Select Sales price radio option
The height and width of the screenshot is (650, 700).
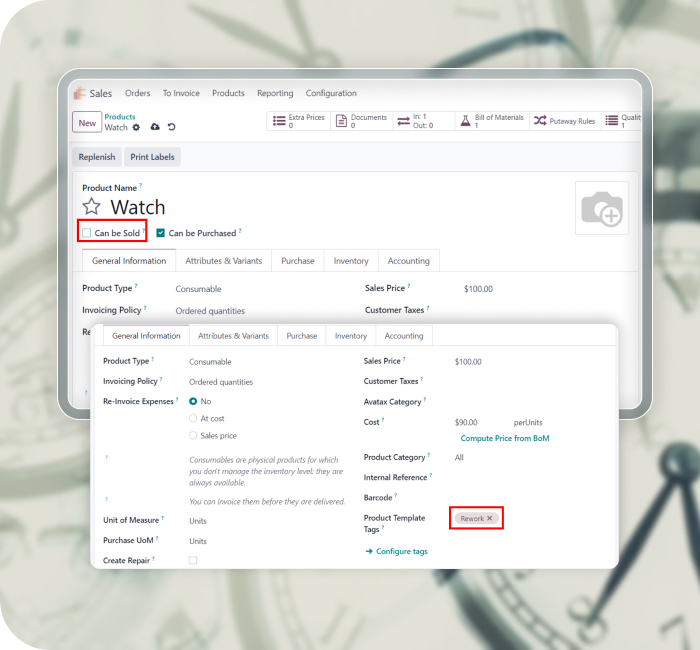click(193, 435)
